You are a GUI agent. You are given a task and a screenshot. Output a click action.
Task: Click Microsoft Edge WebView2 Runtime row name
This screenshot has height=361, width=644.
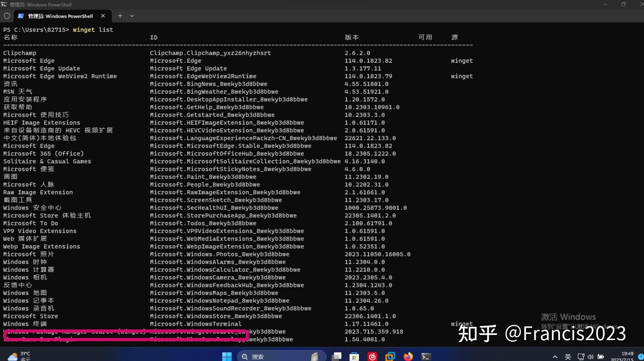pos(60,76)
